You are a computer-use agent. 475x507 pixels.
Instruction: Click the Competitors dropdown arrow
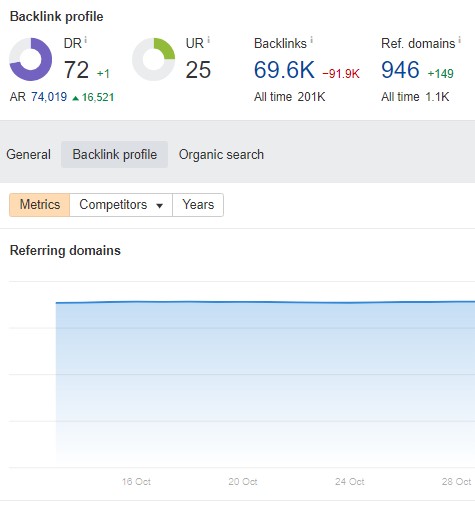[x=160, y=206]
